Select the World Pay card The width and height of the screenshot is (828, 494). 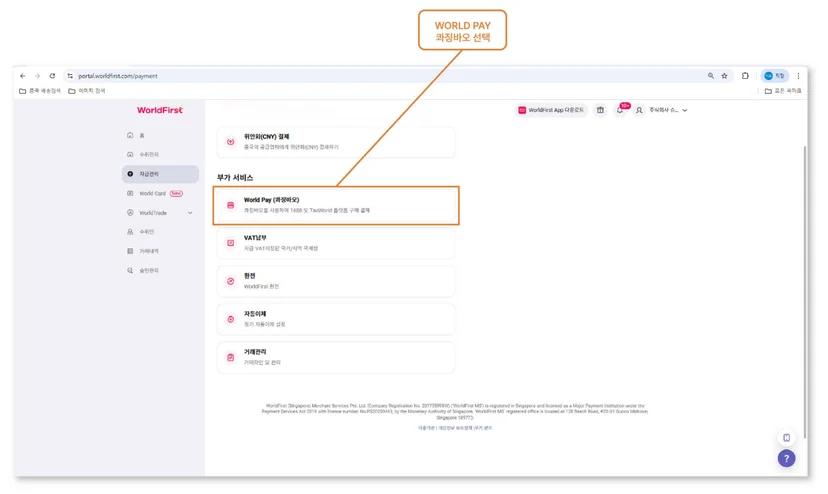click(336, 206)
